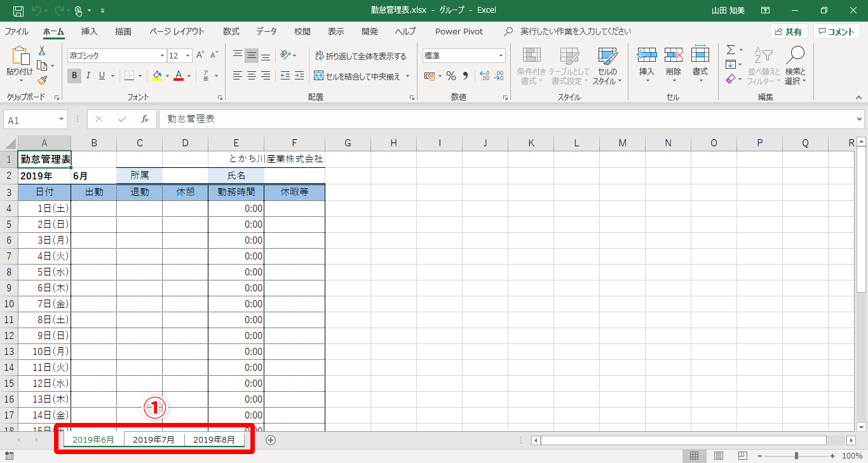Toggle Bold formatting
Image resolution: width=868 pixels, height=463 pixels.
pos(74,76)
